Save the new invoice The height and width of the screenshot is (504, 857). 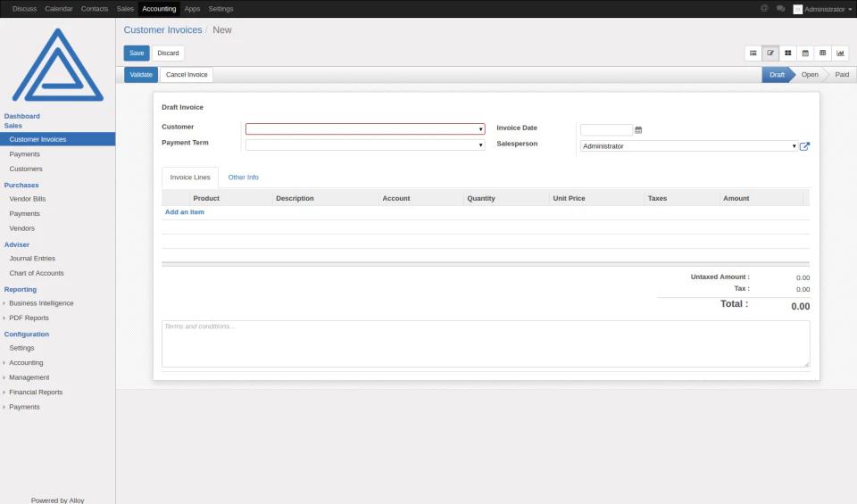137,53
